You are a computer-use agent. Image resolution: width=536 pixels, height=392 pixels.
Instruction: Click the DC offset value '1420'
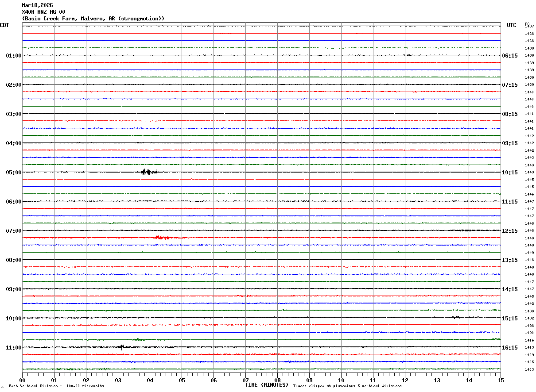(529, 333)
